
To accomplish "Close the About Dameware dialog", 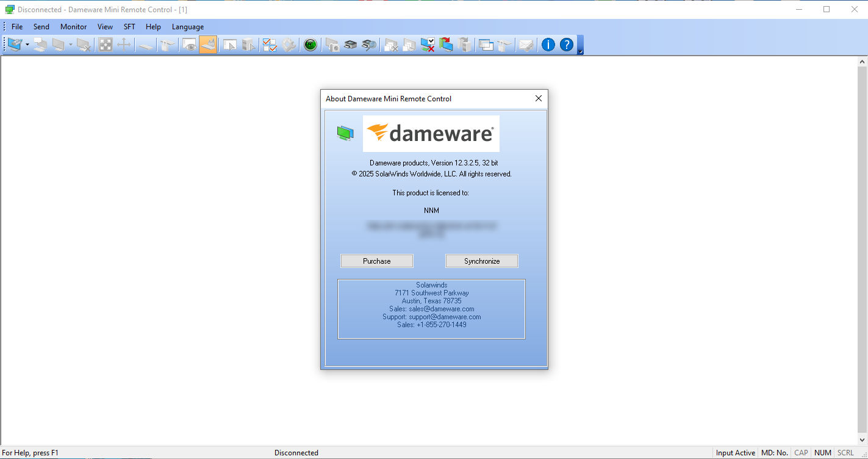I will tap(539, 98).
